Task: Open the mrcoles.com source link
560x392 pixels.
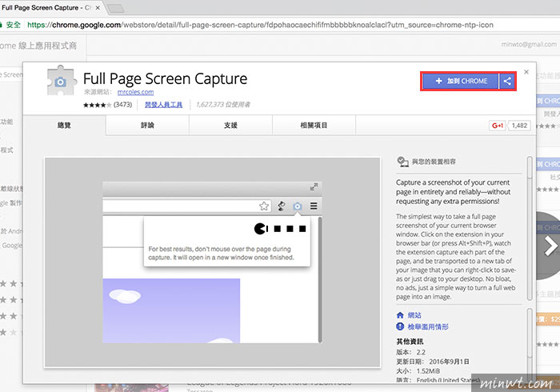Action: tap(135, 92)
